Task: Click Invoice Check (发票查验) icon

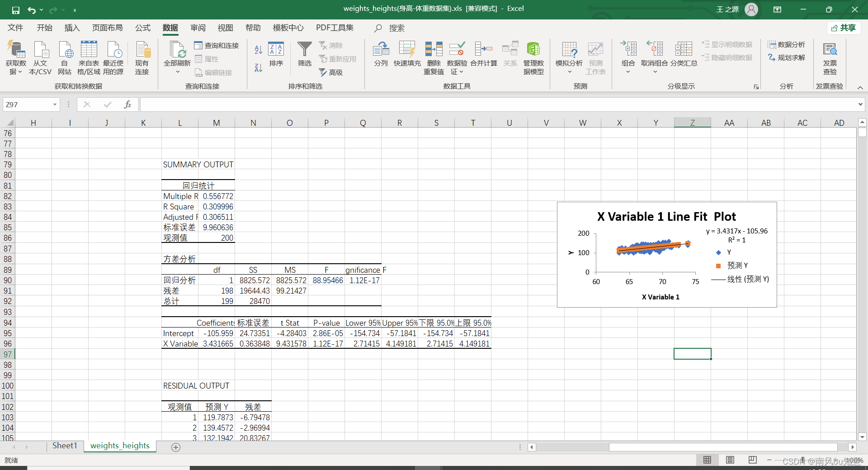Action: (x=830, y=58)
